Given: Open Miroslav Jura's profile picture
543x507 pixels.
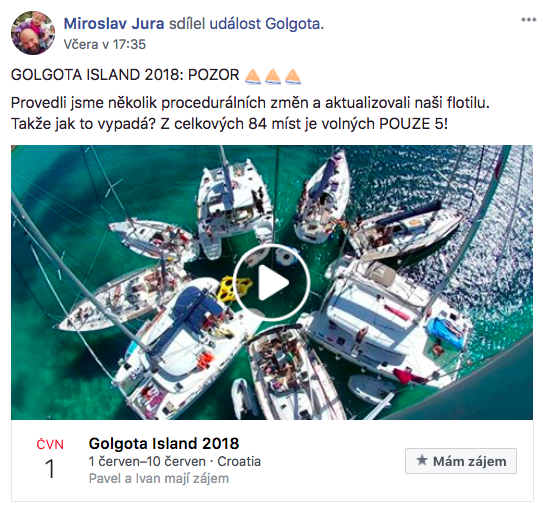Looking at the screenshot, I should [33, 33].
